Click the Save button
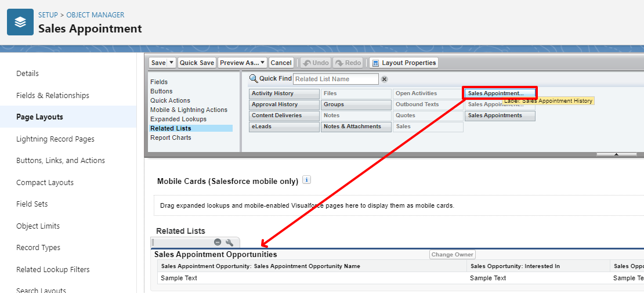Image resolution: width=644 pixels, height=293 pixels. 158,63
